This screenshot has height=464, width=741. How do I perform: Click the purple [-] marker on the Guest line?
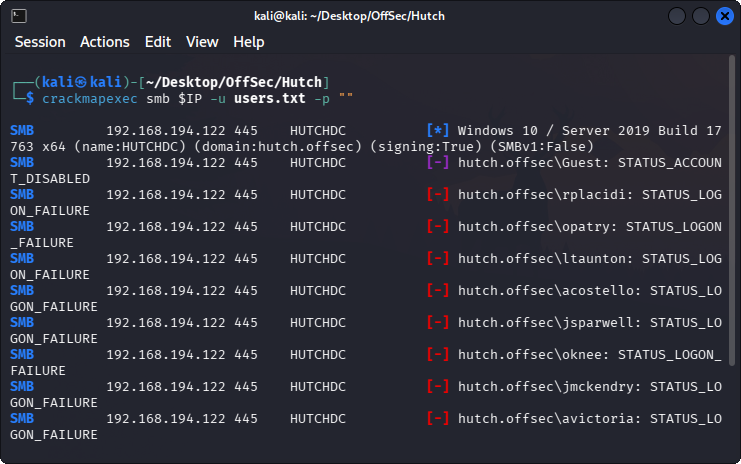point(438,163)
